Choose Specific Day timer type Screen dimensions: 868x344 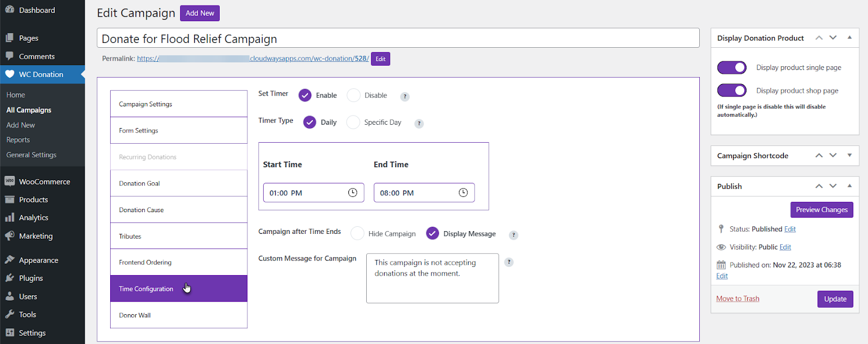353,123
